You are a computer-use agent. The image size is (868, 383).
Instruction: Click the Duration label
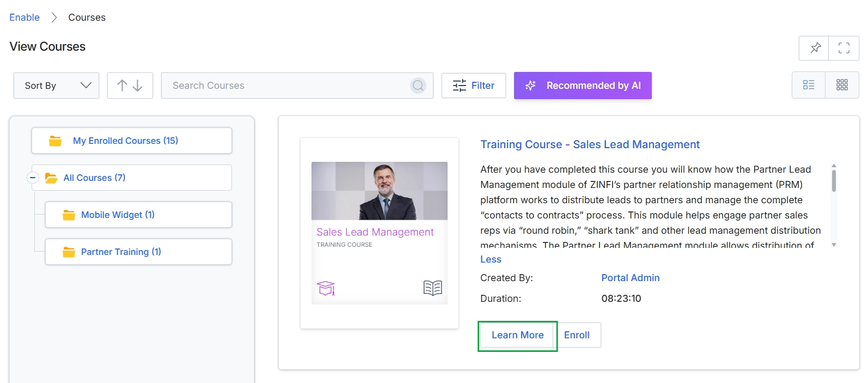500,299
